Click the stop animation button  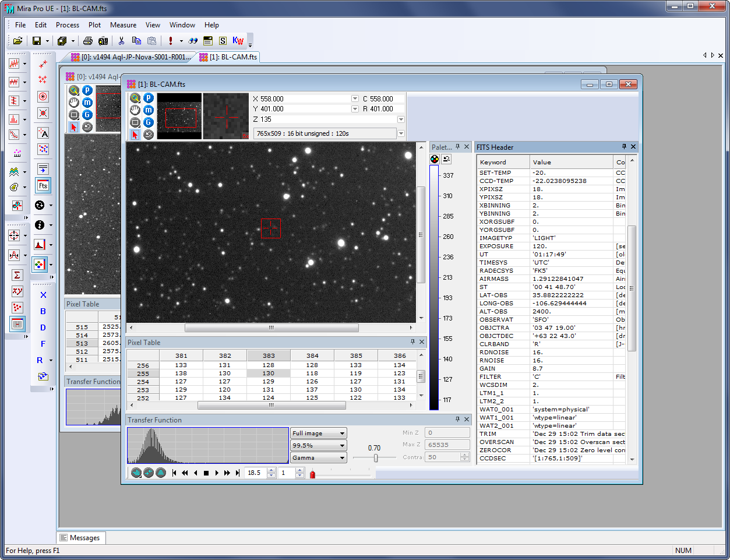coord(206,473)
